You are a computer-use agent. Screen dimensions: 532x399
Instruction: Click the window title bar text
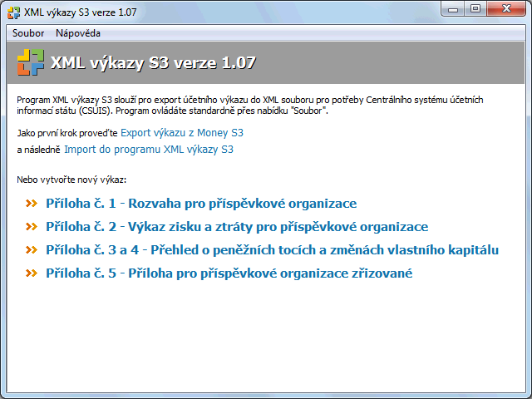click(82, 9)
